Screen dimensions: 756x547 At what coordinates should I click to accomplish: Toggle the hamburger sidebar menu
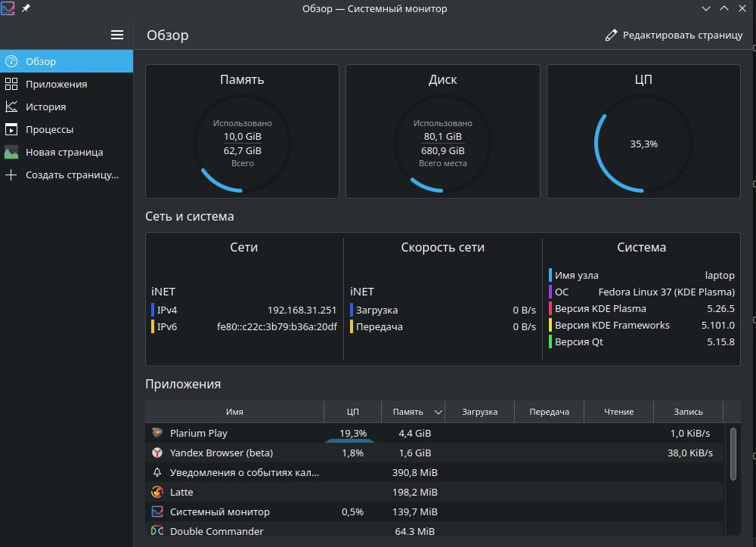tap(117, 35)
